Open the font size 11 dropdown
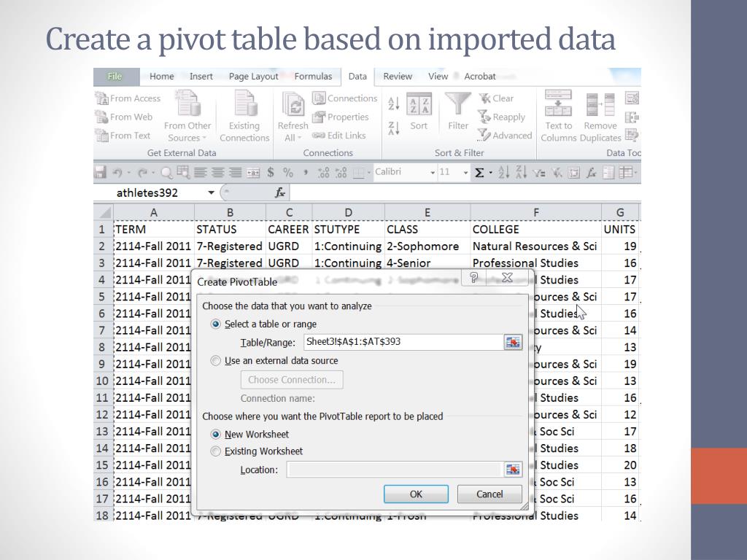 tap(465, 172)
